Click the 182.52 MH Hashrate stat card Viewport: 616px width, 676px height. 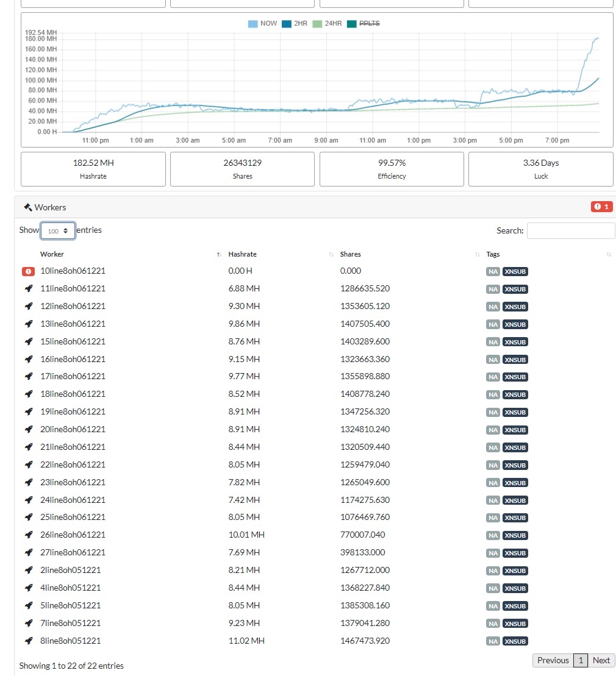click(x=93, y=169)
